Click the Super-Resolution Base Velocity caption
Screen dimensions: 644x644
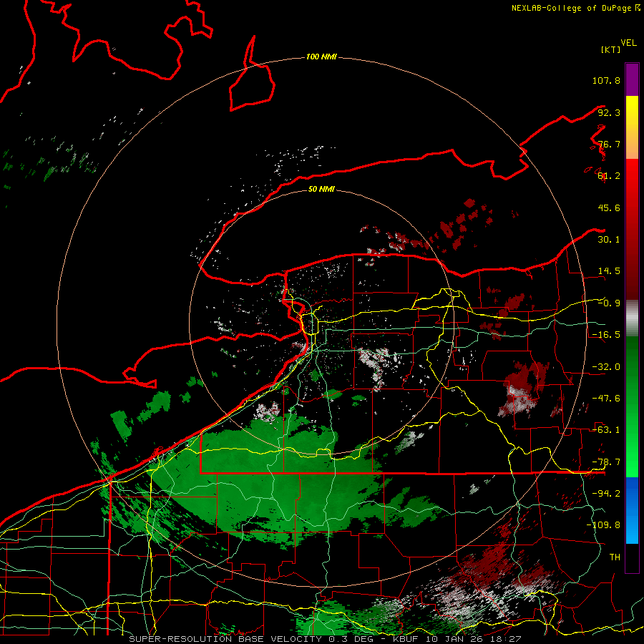click(x=324, y=639)
